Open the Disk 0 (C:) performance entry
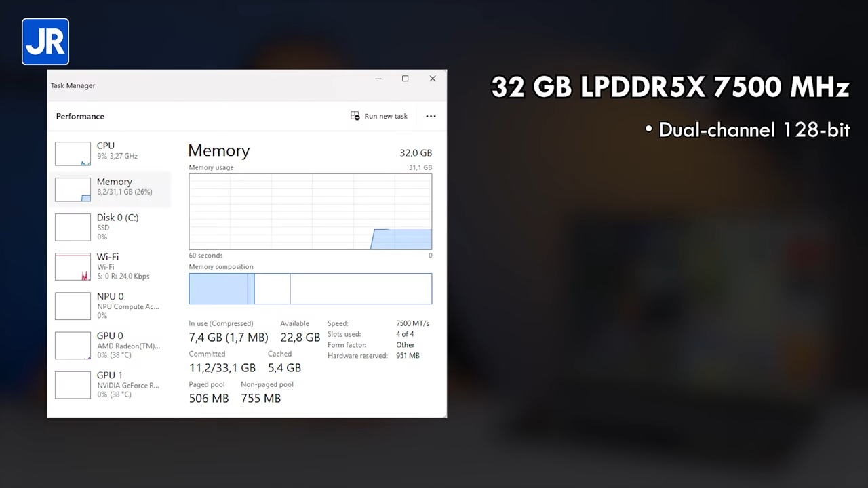Viewport: 868px width, 488px height. 110,227
